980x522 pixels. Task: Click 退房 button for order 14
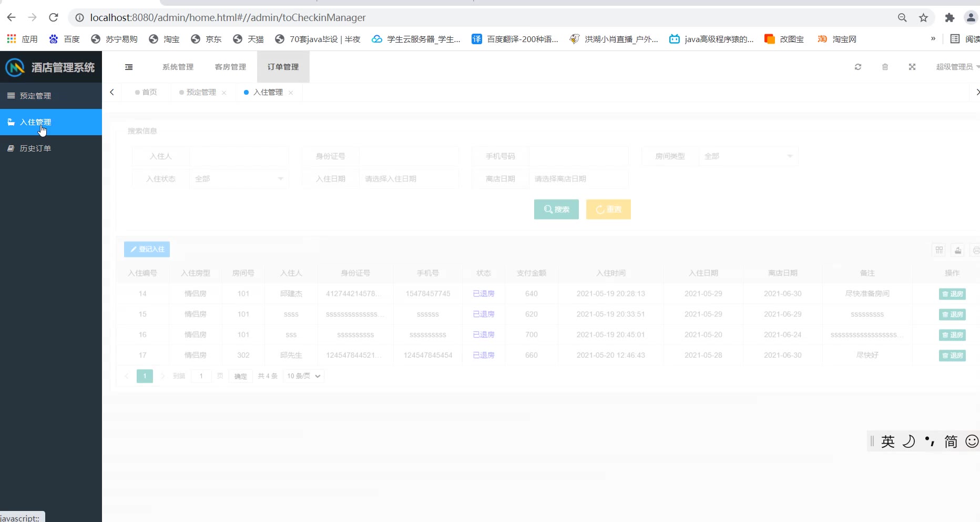pyautogui.click(x=952, y=294)
